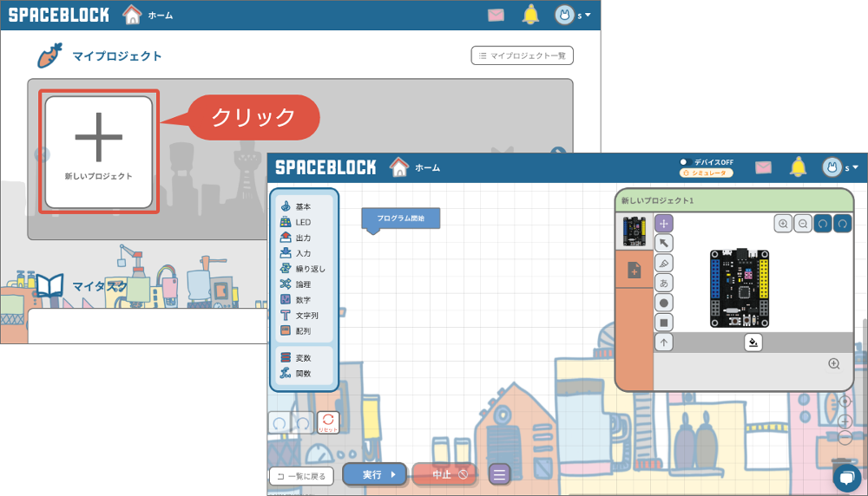Screen dimensions: 868x496
Task: Open bell notifications in the back home window
Action: [530, 15]
